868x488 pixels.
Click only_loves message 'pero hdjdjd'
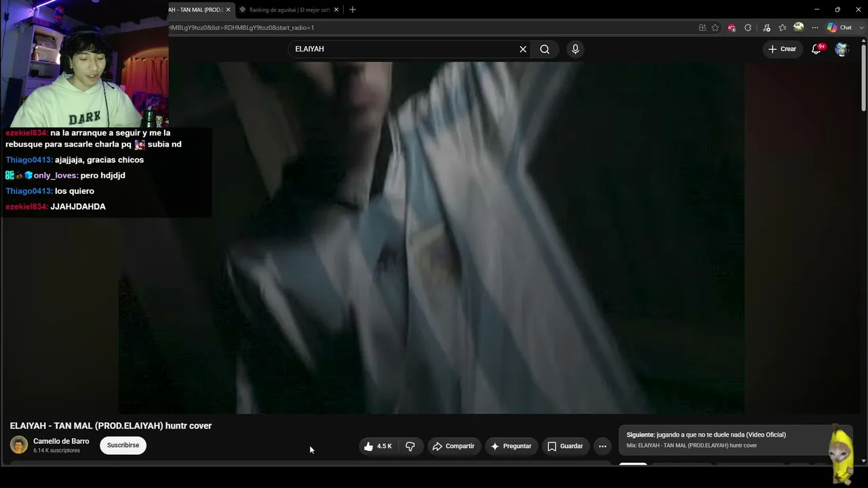point(102,176)
